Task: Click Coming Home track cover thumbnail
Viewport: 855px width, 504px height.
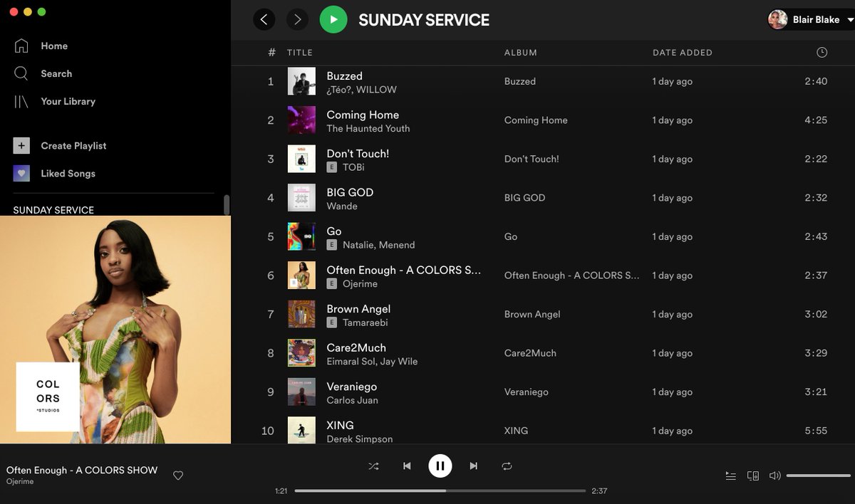Action: (301, 120)
